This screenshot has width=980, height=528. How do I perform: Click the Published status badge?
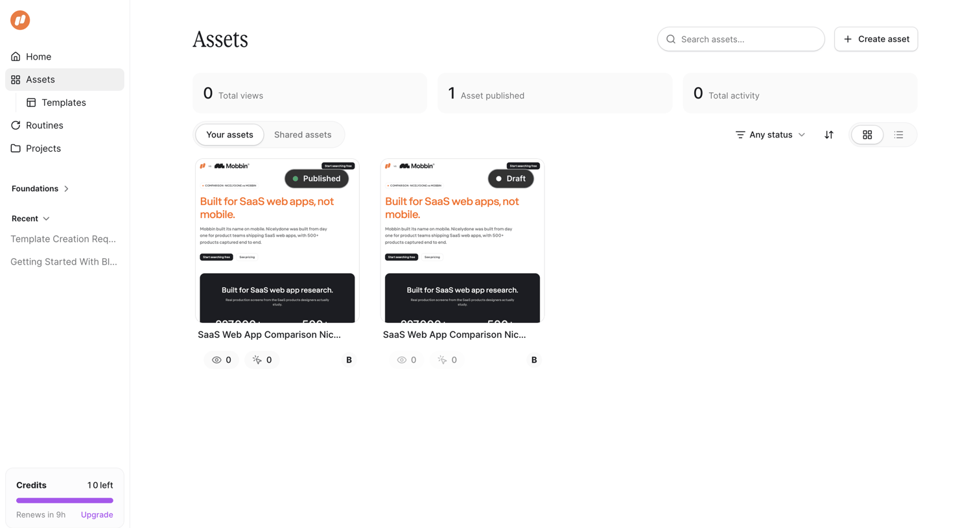tap(317, 178)
